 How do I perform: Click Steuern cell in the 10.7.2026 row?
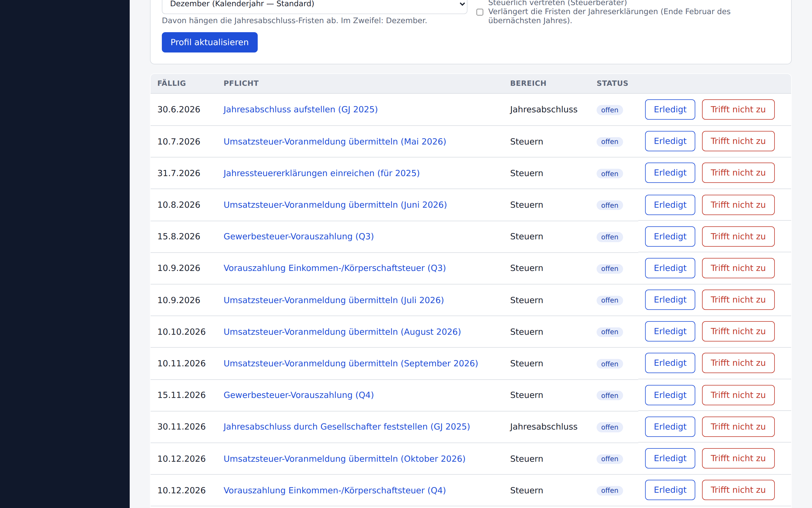click(x=526, y=141)
